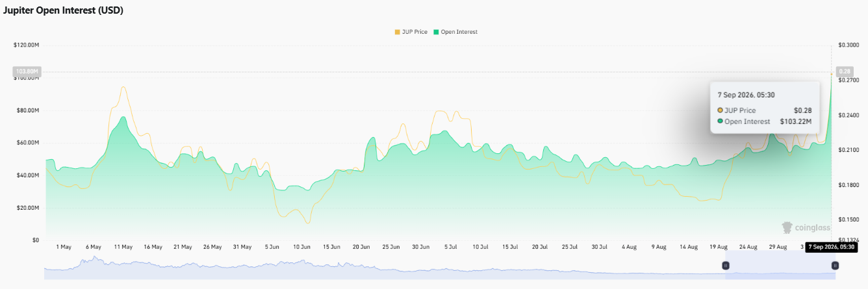Click the 0.28 crosshair label on the right axis
The image size is (868, 289).
[845, 71]
